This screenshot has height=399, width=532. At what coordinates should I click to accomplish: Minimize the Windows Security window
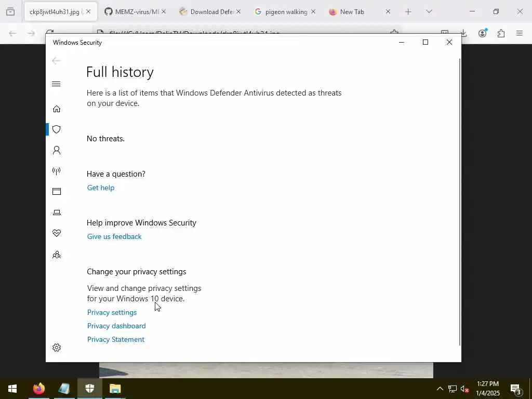(402, 43)
